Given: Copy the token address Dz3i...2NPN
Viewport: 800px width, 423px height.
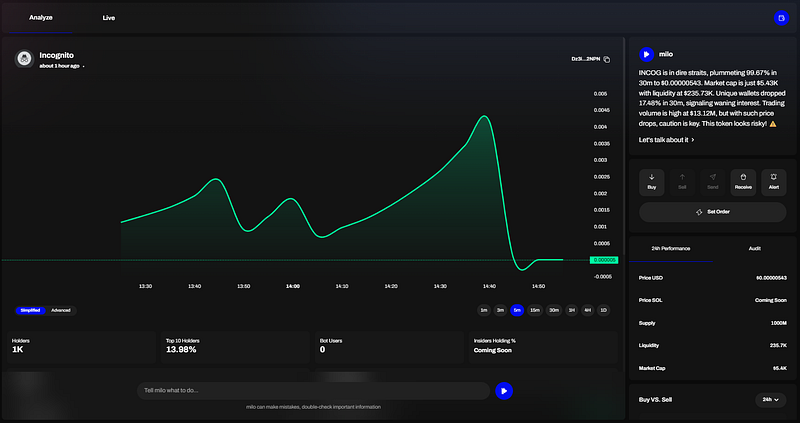Looking at the screenshot, I should [607, 59].
